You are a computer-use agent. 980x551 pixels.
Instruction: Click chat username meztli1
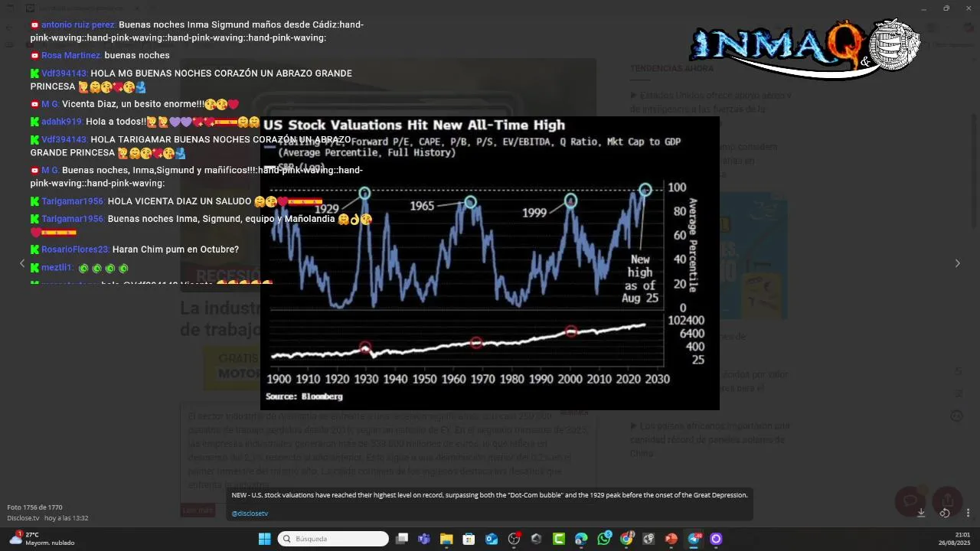[x=57, y=268]
